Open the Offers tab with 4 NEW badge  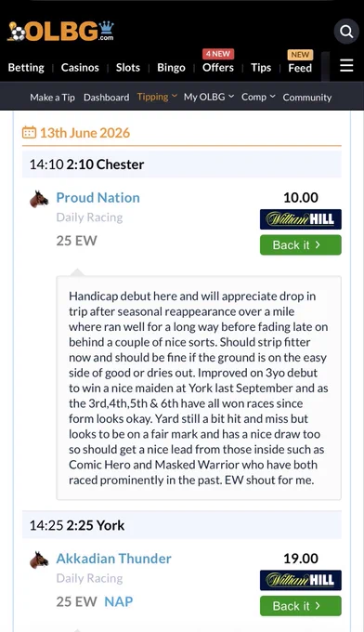[x=218, y=67]
